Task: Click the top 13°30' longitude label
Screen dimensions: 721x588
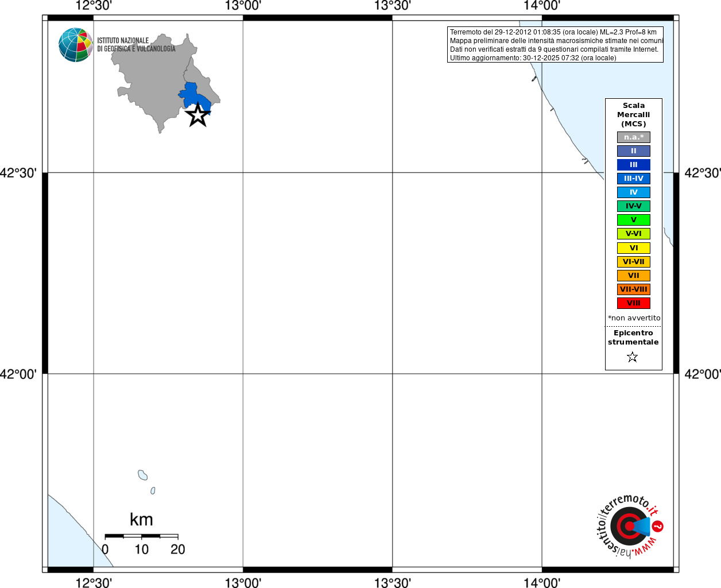Action: point(393,6)
